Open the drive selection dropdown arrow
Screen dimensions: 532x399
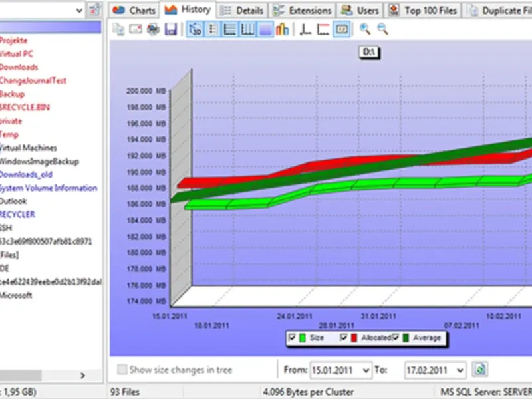point(79,11)
